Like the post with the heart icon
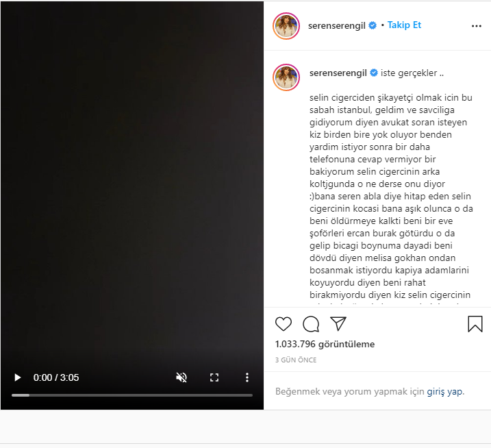Screen dimensions: 491x448 tap(284, 324)
